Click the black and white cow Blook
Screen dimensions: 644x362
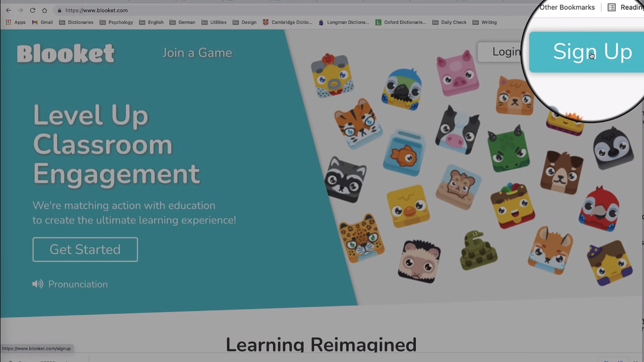(457, 129)
